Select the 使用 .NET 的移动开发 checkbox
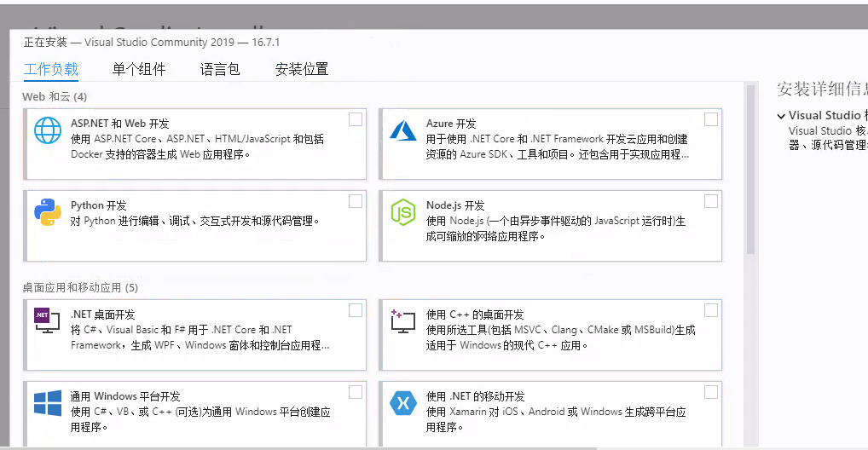The height and width of the screenshot is (450, 868). tap(711, 392)
